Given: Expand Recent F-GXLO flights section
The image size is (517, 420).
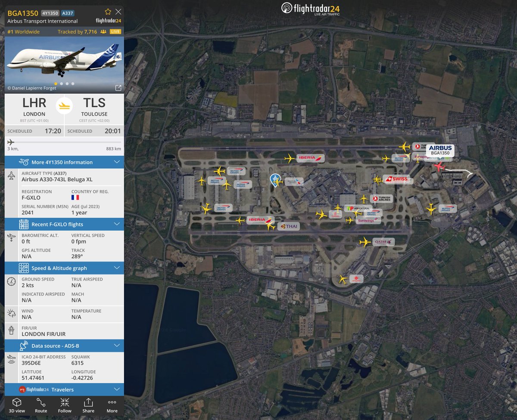Looking at the screenshot, I should 64,224.
